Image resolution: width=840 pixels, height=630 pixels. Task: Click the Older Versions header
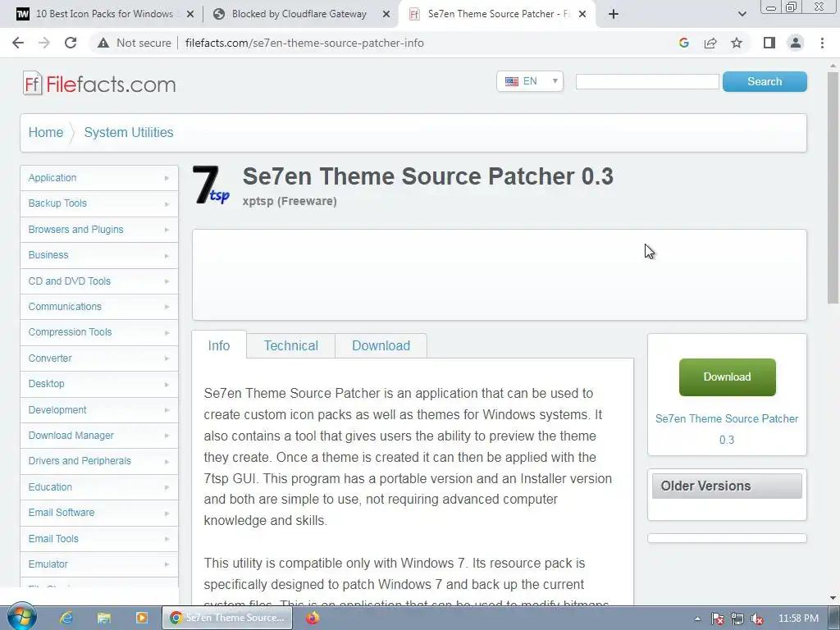727,486
